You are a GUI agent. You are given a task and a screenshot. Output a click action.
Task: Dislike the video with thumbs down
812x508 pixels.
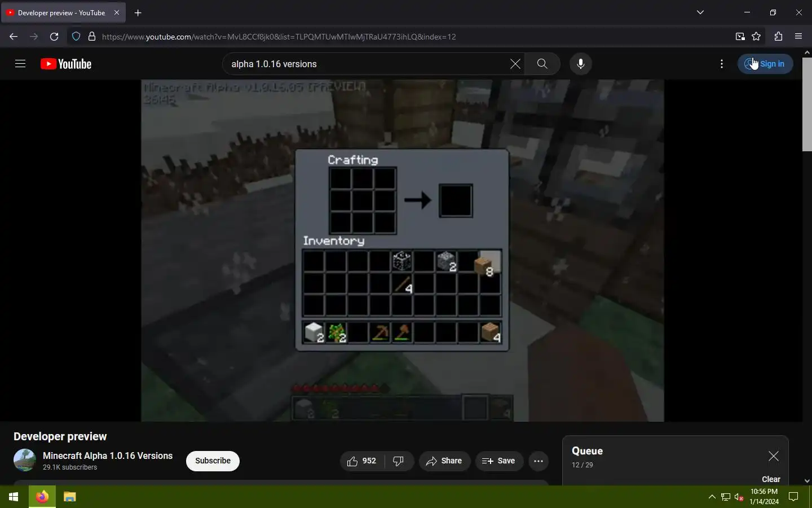click(399, 461)
